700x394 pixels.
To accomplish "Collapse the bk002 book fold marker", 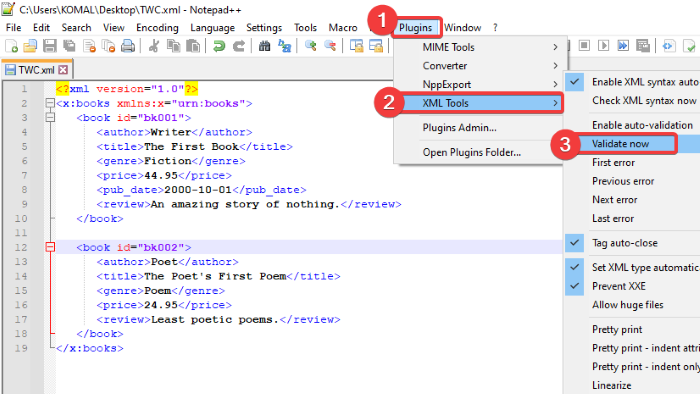I will coord(50,247).
